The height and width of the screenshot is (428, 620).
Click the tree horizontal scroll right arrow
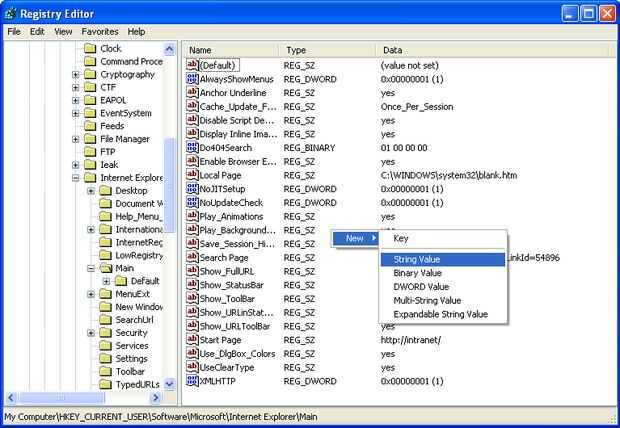pos(156,398)
